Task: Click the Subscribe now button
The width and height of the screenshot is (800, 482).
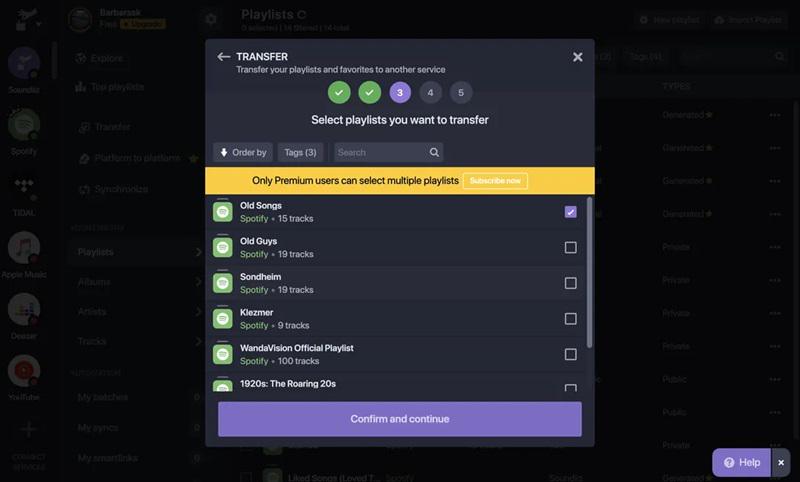Action: coord(495,181)
